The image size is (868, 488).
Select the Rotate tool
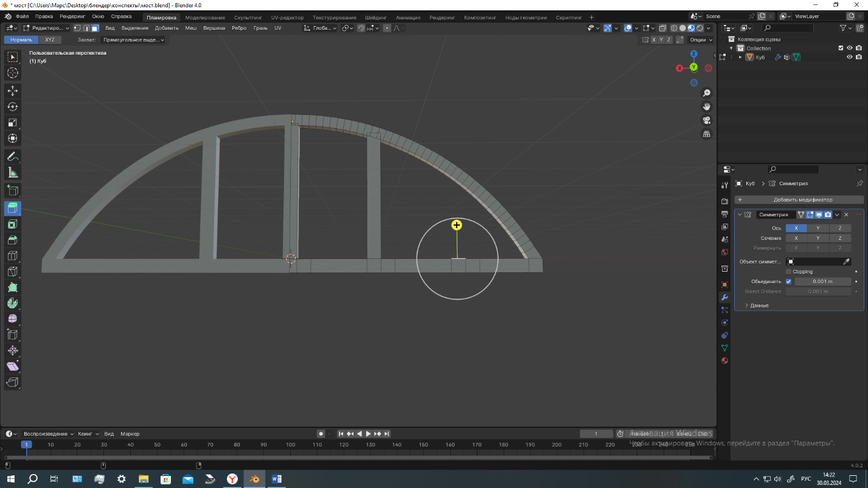(x=12, y=106)
